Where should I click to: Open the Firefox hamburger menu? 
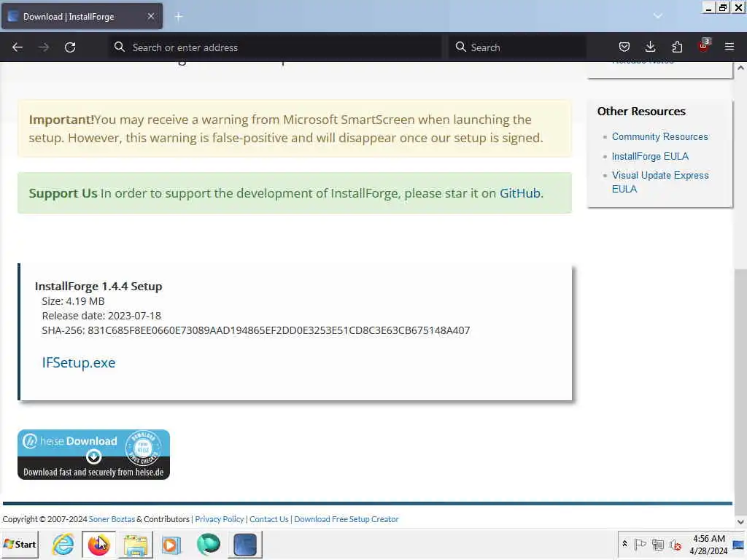pos(729,47)
